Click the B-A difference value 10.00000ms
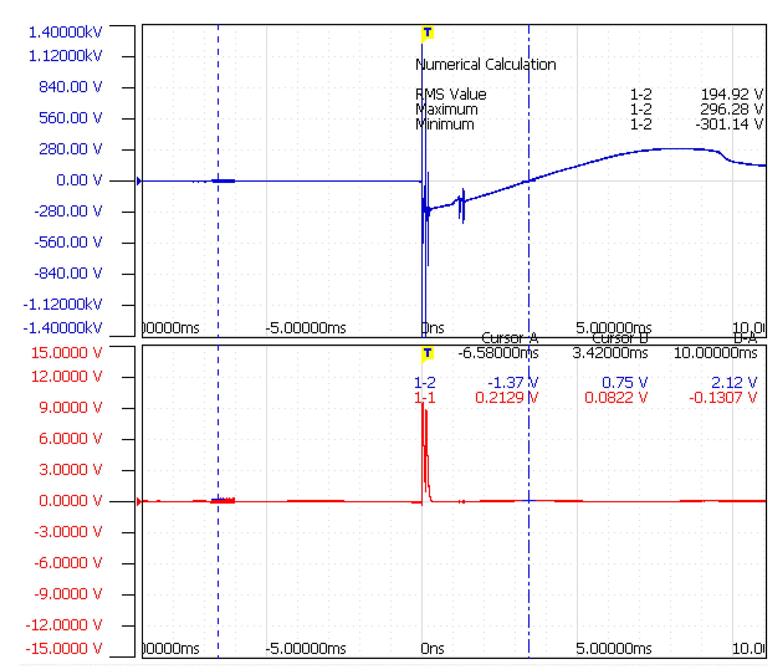The image size is (784, 672). [715, 353]
